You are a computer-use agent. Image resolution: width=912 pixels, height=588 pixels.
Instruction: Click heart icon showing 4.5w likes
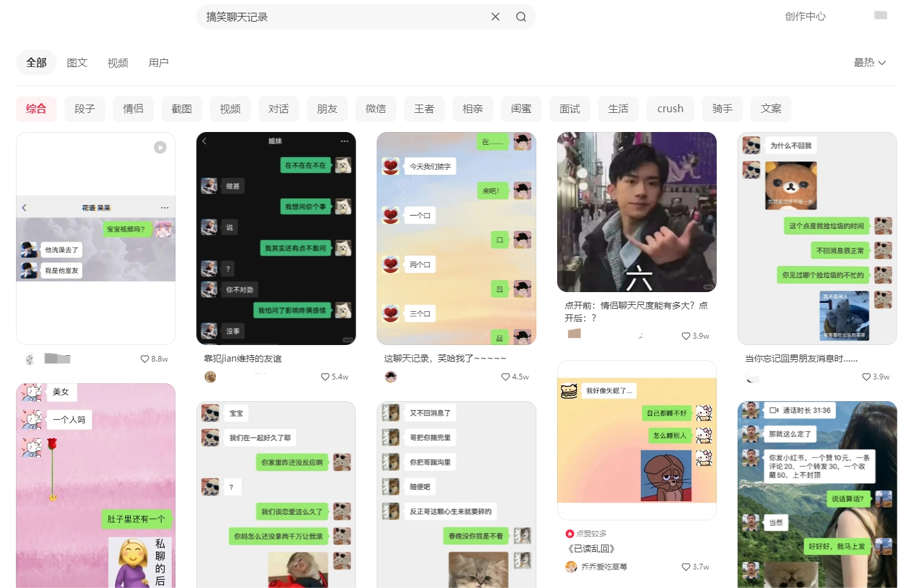point(505,377)
